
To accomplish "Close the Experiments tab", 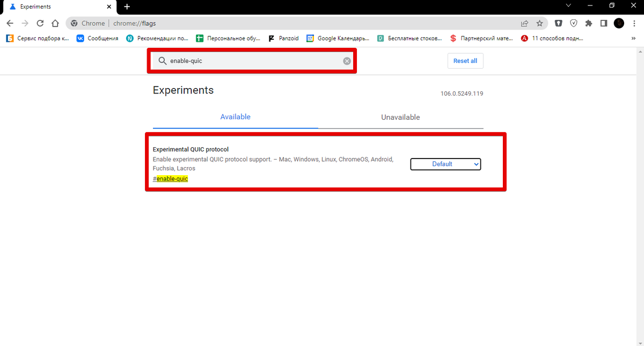I will pyautogui.click(x=109, y=7).
